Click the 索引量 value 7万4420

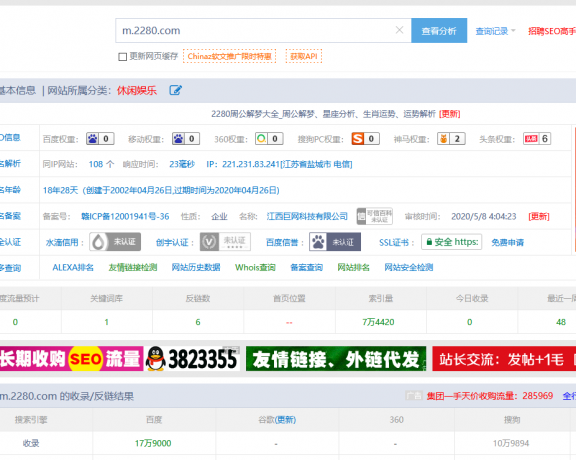pyautogui.click(x=378, y=322)
